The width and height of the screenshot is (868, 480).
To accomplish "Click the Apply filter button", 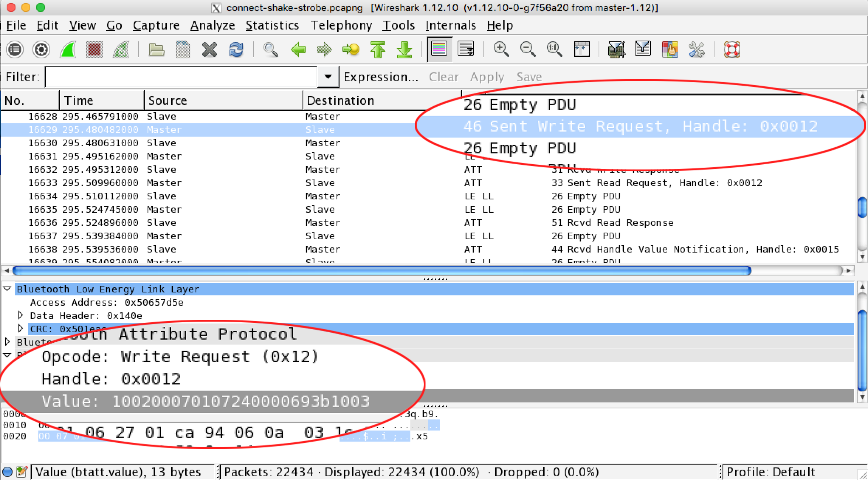I will [487, 77].
